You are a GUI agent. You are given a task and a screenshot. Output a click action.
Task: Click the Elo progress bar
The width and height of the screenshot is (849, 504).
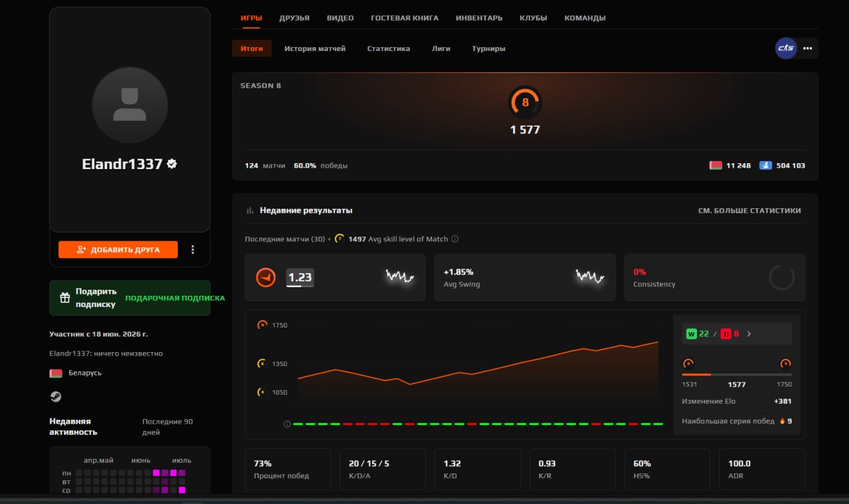coord(737,375)
